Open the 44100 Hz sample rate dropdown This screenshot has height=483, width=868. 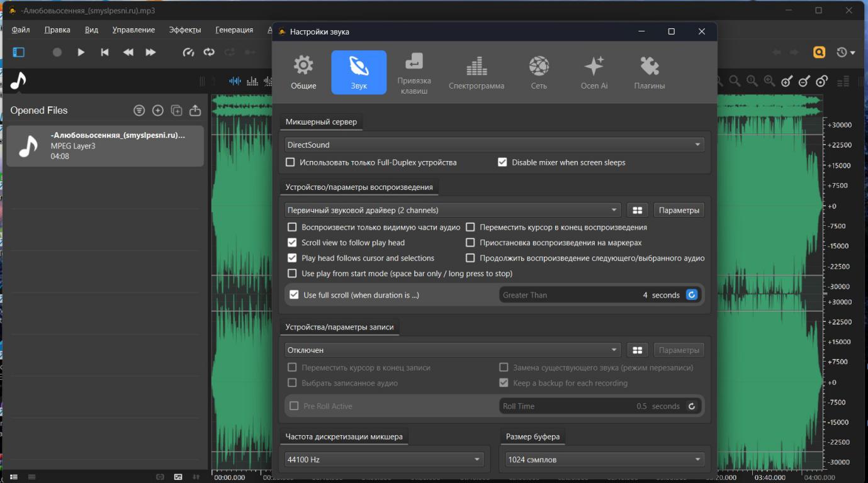(x=384, y=460)
